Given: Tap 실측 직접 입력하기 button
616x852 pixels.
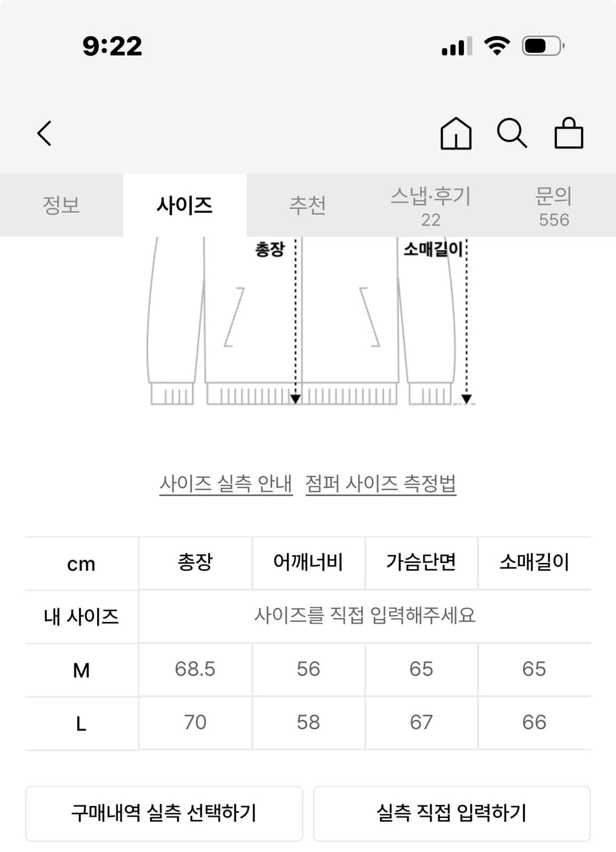Looking at the screenshot, I should point(451,812).
